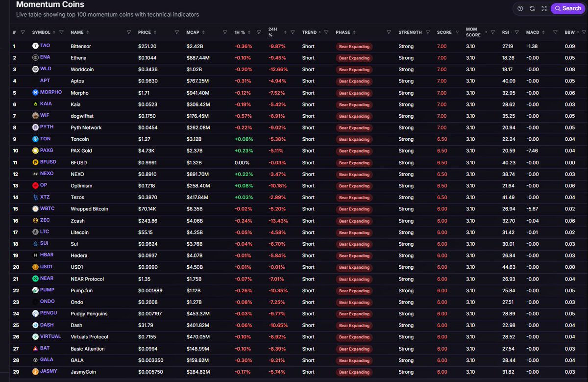The width and height of the screenshot is (588, 382).
Task: Click Pump.fun price '$0.001889'
Action: [x=150, y=290]
